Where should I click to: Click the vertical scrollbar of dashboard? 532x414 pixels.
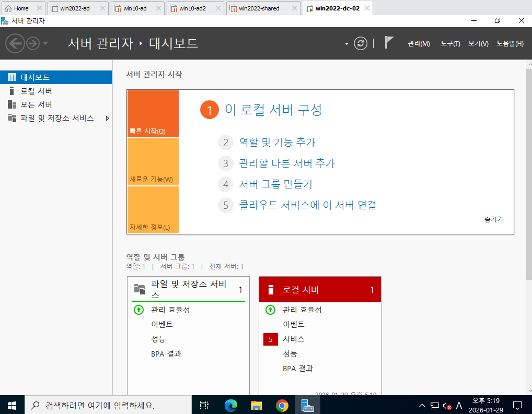pyautogui.click(x=529, y=174)
